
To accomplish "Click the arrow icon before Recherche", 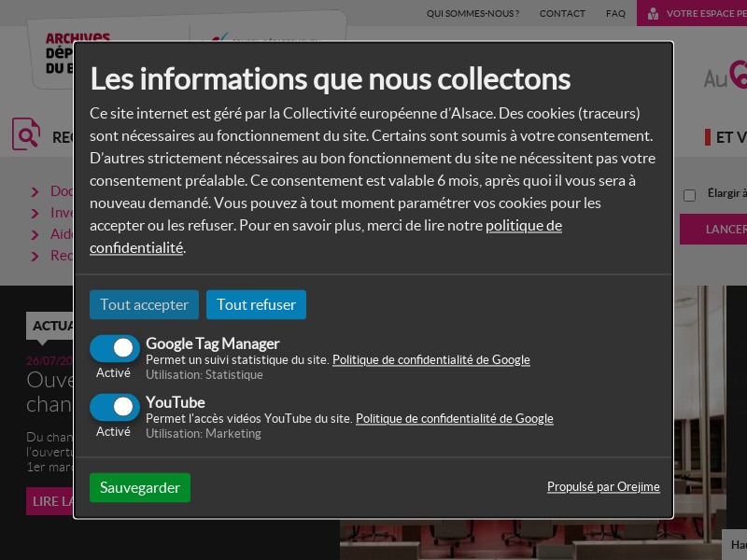I will (35, 255).
